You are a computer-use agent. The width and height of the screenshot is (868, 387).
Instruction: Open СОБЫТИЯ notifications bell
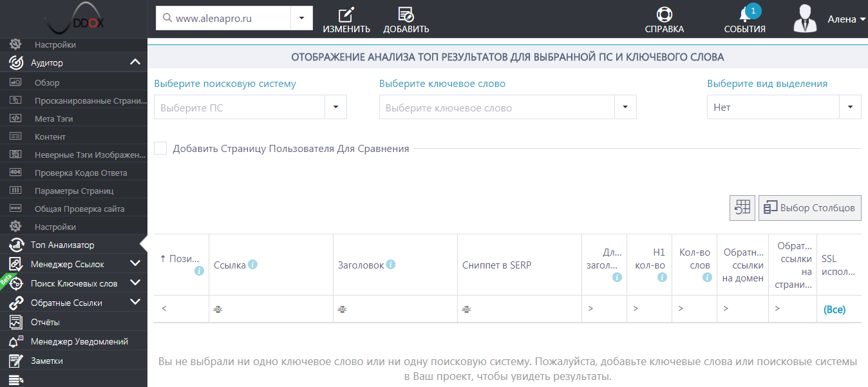[x=745, y=15]
